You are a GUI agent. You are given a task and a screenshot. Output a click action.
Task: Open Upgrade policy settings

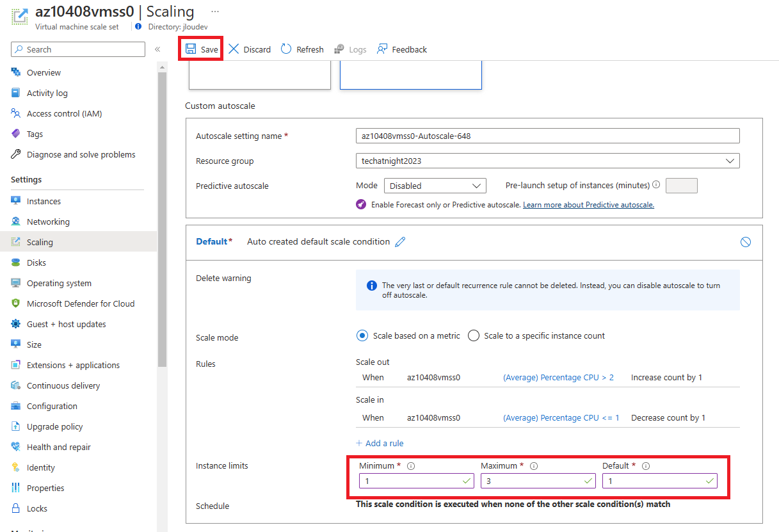point(55,426)
